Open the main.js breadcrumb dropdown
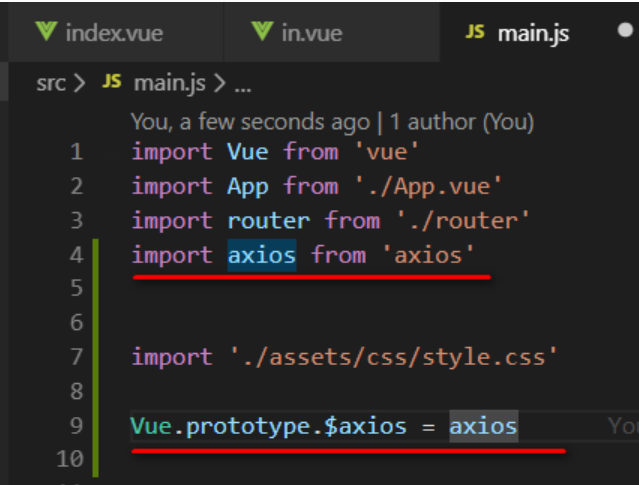 [x=163, y=84]
